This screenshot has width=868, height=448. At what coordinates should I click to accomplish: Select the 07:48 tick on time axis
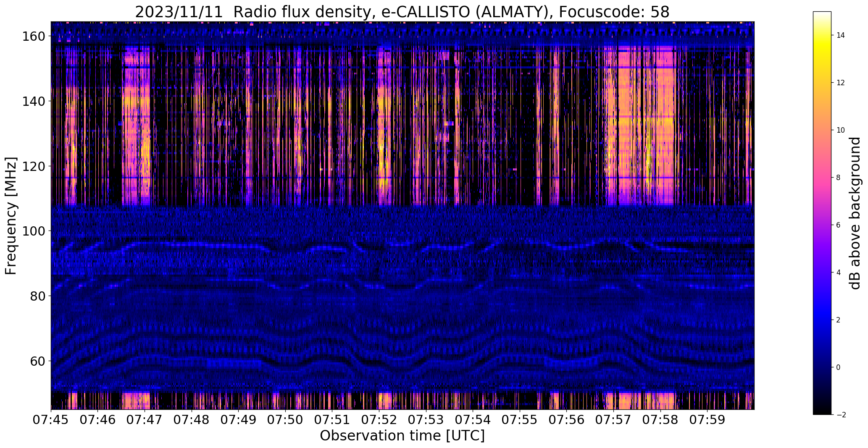point(192,419)
